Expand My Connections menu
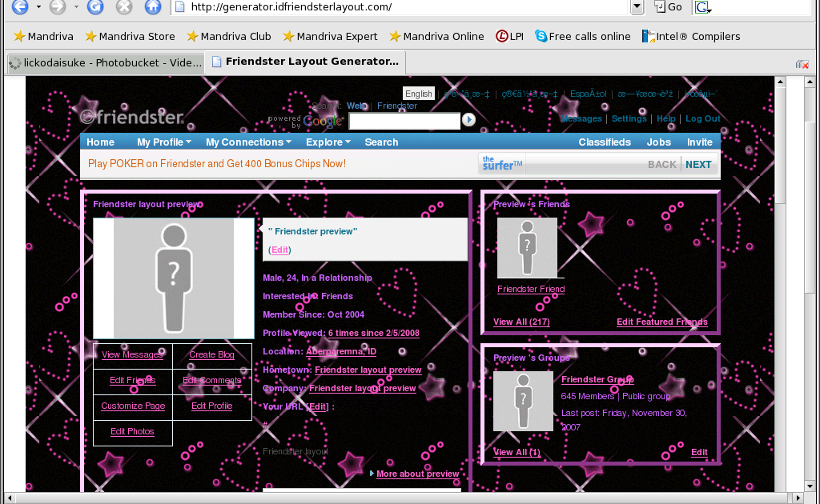This screenshot has height=504, width=820. click(x=248, y=142)
